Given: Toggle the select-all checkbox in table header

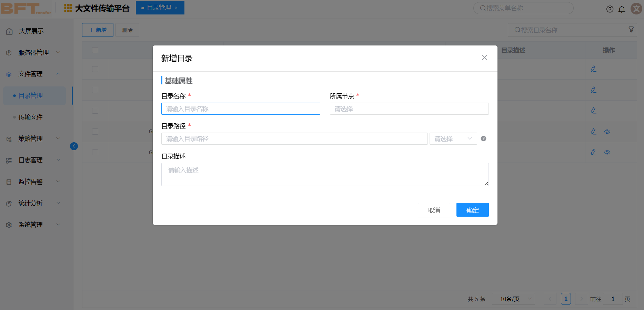Looking at the screenshot, I should pyautogui.click(x=95, y=50).
